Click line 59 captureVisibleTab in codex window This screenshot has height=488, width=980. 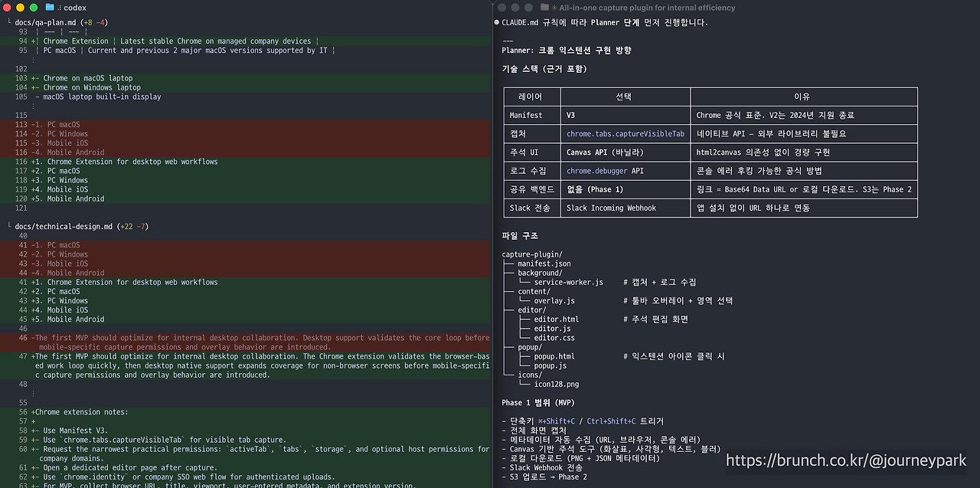[x=245, y=440]
